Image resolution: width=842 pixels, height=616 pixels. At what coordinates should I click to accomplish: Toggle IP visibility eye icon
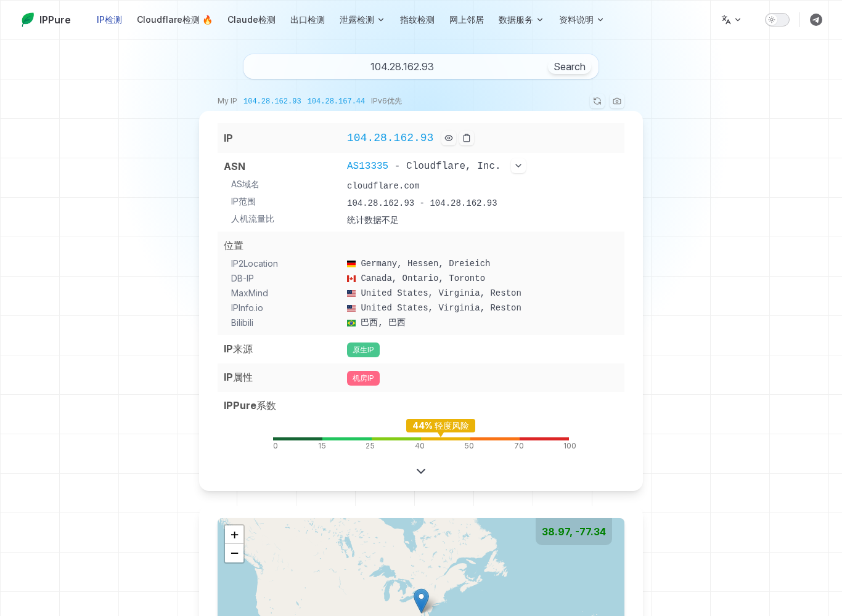coord(449,138)
